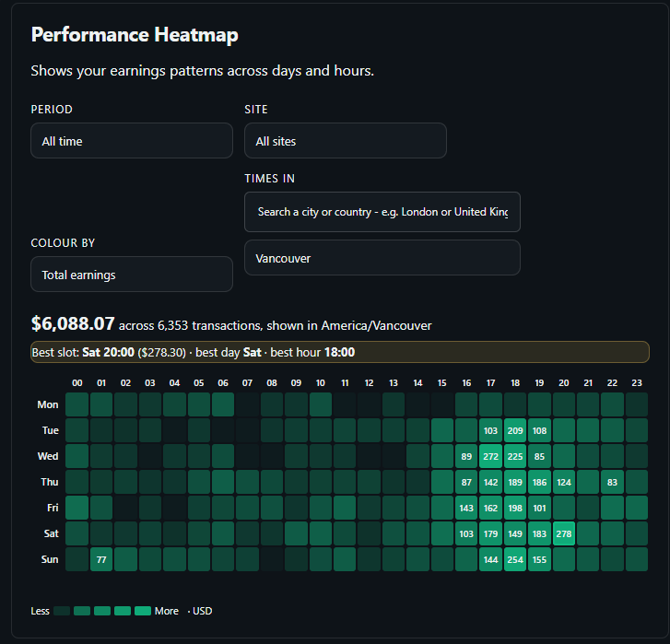Select the Thu 22:00 cell labeled 83

coord(612,482)
